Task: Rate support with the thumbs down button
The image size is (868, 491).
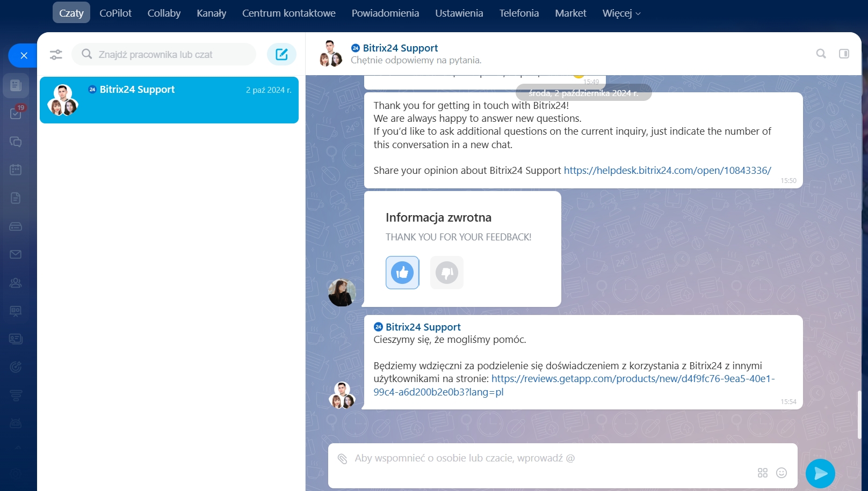Action: [447, 273]
